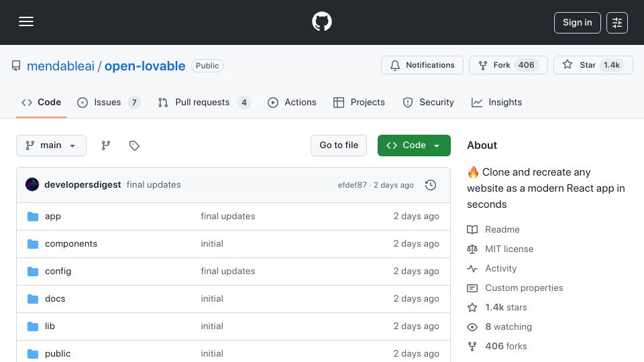Open 'initial' commit on lib row
The image size is (644, 362).
click(x=212, y=326)
